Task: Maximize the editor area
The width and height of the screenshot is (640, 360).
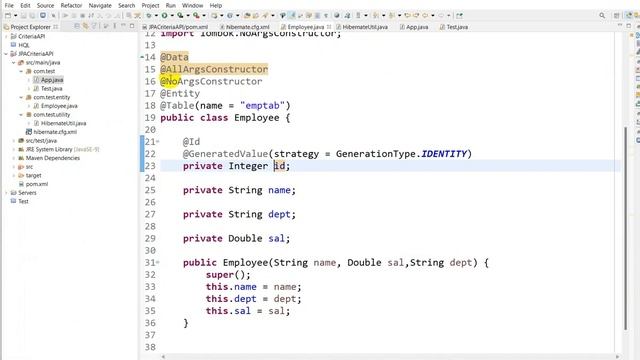Action: tap(629, 26)
